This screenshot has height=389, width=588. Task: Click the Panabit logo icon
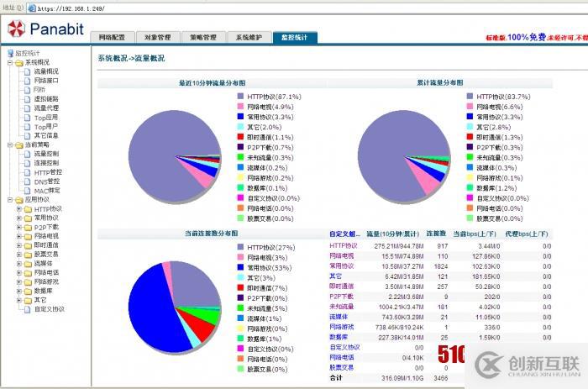coord(17,29)
